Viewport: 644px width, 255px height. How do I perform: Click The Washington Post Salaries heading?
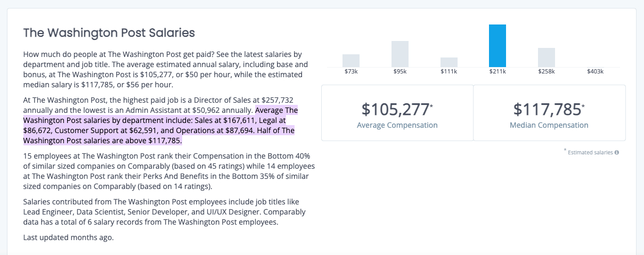click(x=109, y=33)
